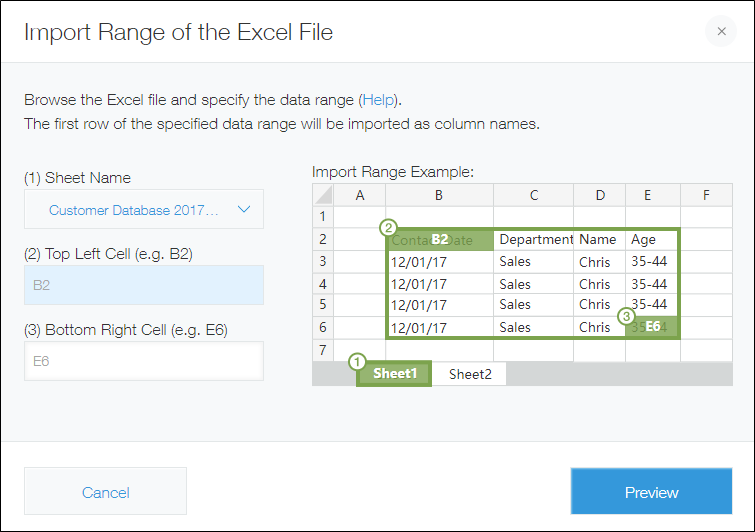The width and height of the screenshot is (755, 532).
Task: Click the Top Left Cell input field
Action: point(144,285)
